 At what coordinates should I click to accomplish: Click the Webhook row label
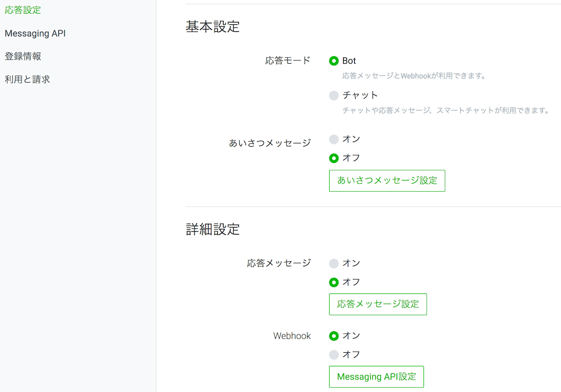point(292,336)
